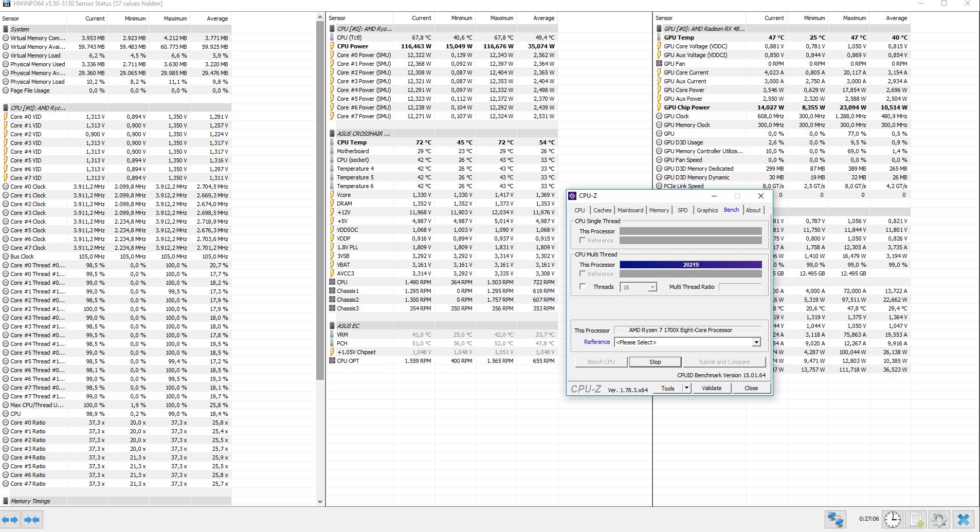Close sensors with the blue X icon

pos(964,519)
